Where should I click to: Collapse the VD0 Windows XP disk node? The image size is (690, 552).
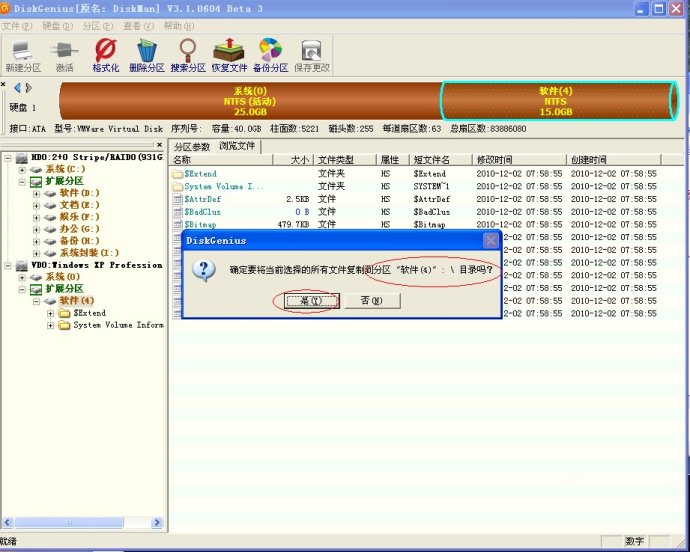click(x=7, y=265)
